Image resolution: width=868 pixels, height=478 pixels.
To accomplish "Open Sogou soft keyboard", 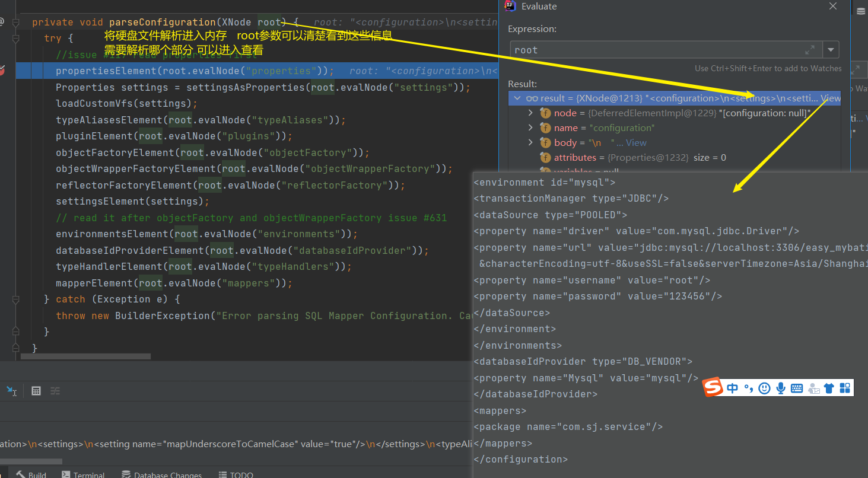I will coord(797,388).
